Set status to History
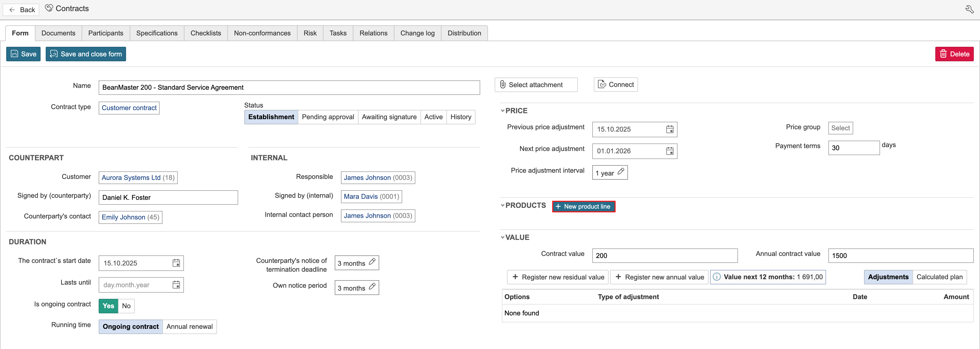Screen dimensions: 980x349 pos(461,117)
